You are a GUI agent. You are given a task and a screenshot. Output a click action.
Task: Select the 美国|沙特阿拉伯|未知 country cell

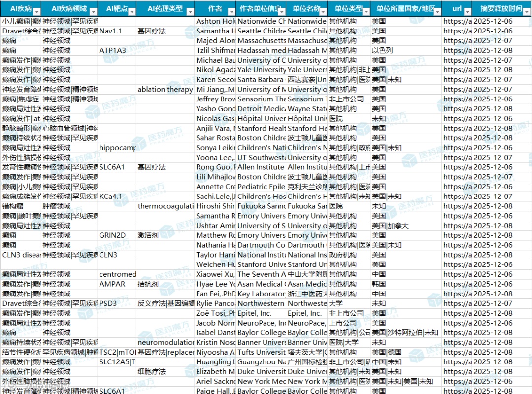pos(406,332)
